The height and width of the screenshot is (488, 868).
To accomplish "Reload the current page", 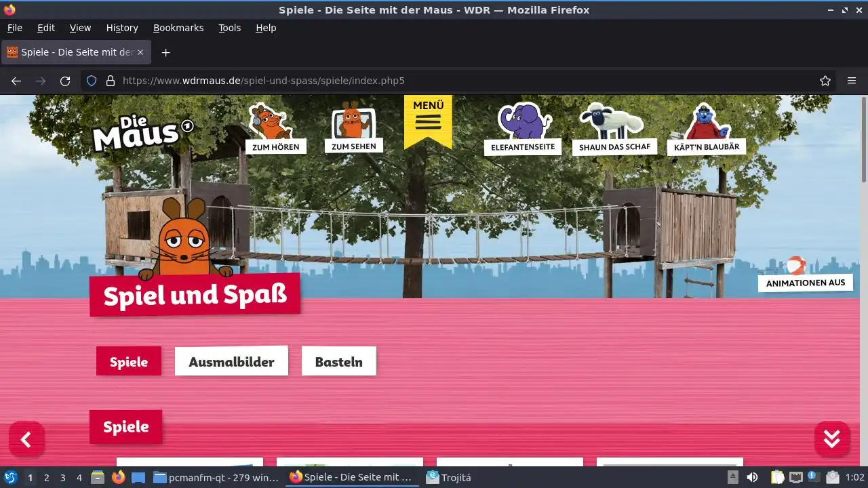I will tap(65, 81).
